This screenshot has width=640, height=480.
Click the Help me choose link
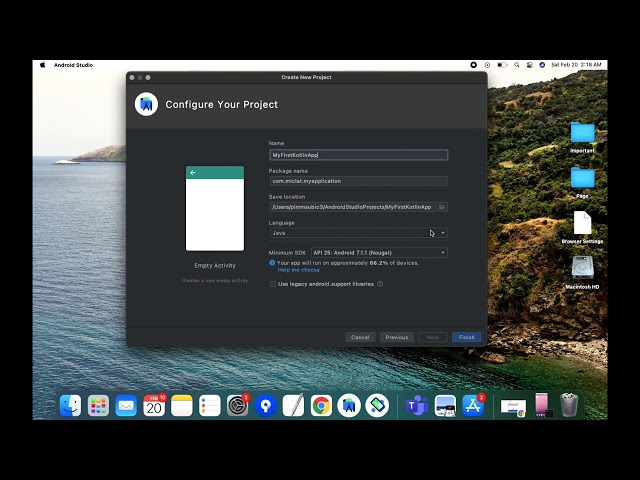[299, 270]
